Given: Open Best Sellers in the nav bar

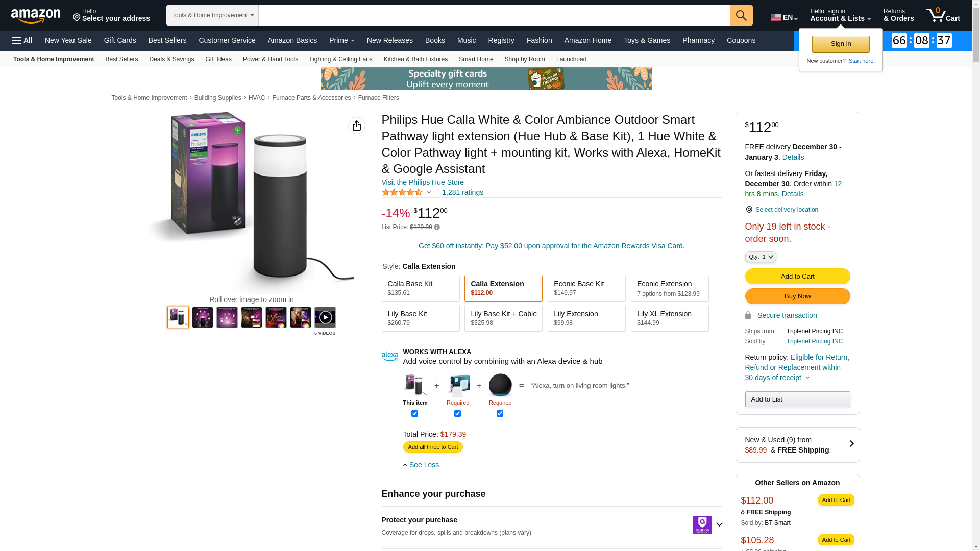Looking at the screenshot, I should [x=167, y=40].
